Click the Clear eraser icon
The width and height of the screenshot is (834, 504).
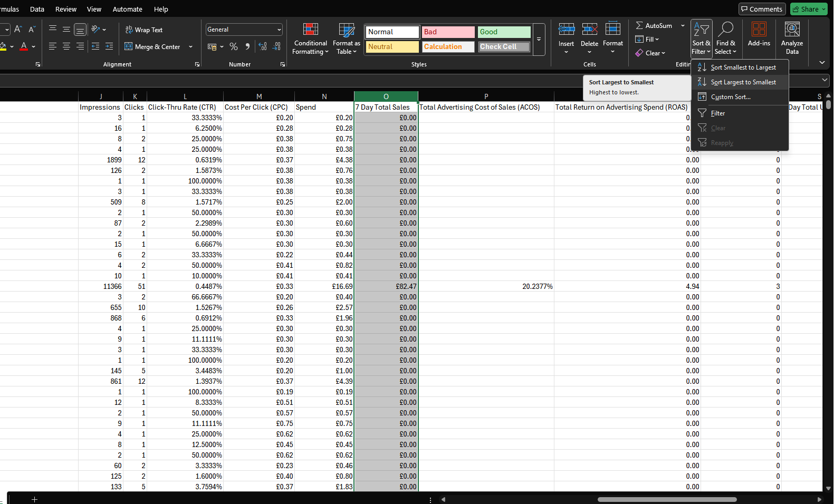(x=639, y=53)
